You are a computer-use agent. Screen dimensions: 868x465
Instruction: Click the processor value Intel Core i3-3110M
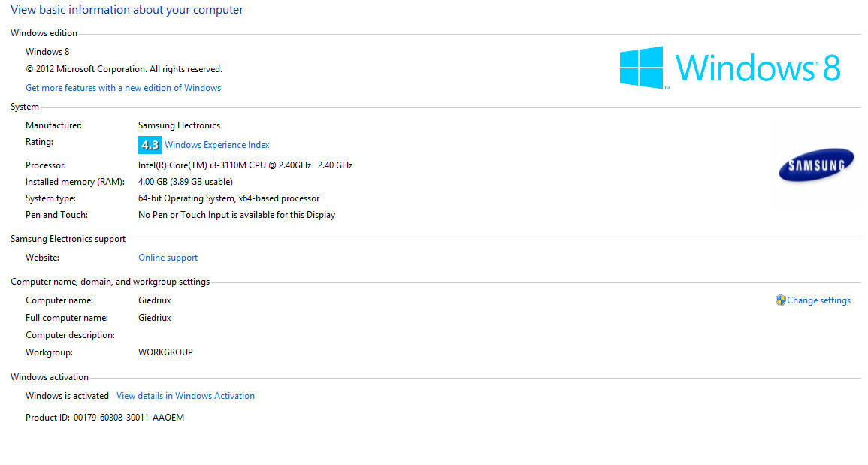click(x=245, y=165)
